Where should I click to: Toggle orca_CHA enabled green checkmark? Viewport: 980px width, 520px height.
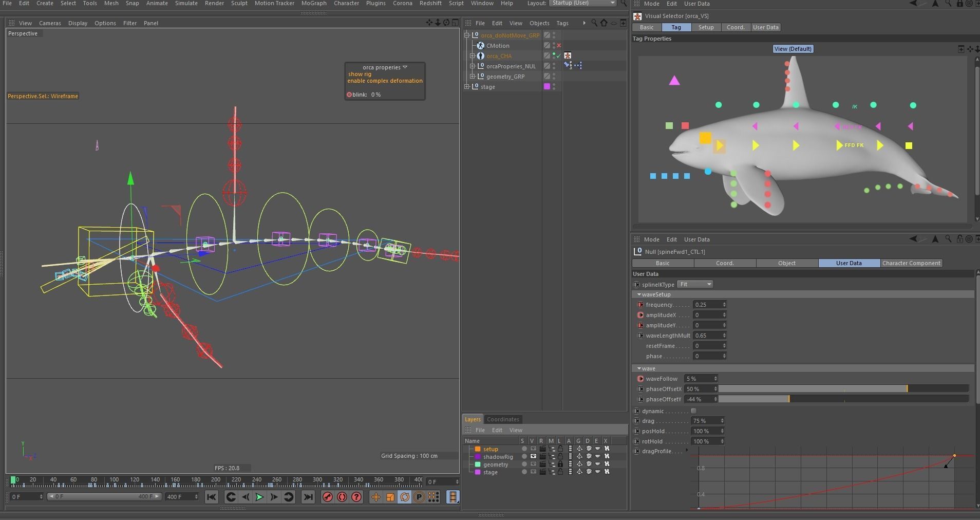click(559, 55)
